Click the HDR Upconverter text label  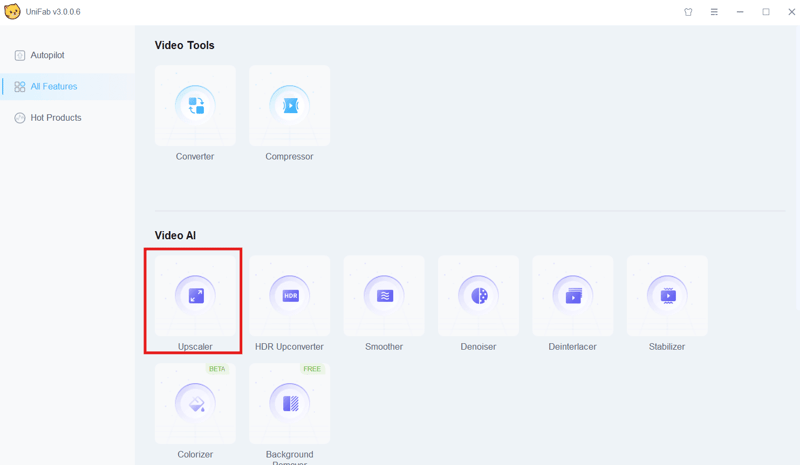click(x=289, y=347)
